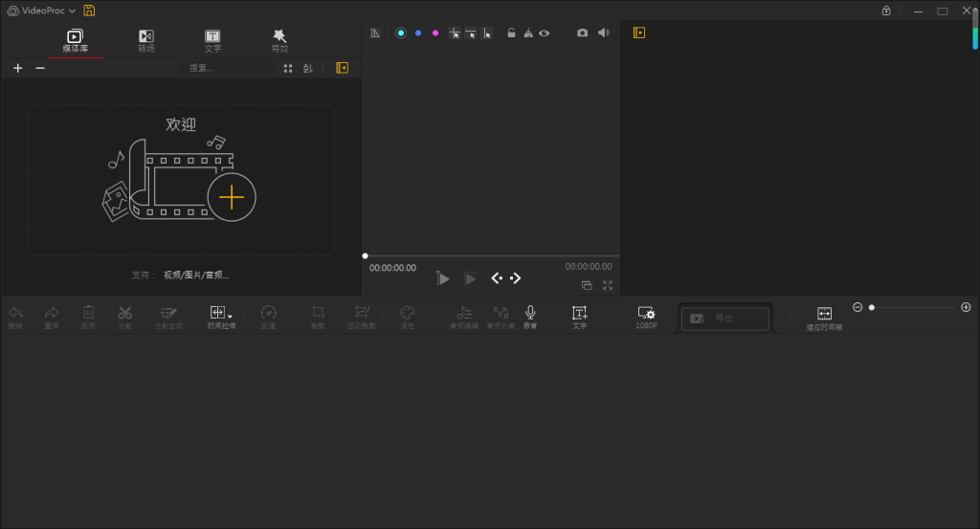Click the 分割全部 split all tool
Image resolution: width=980 pixels, height=529 pixels.
tap(168, 317)
